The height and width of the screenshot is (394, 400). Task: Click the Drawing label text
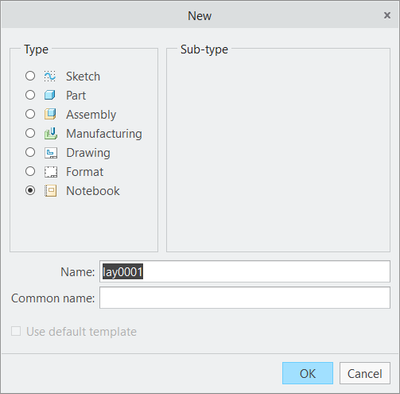click(x=88, y=153)
